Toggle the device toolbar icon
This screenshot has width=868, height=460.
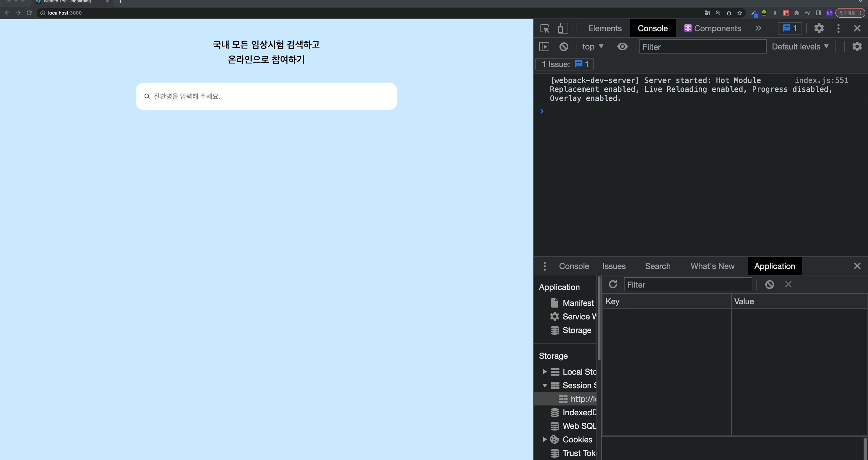tap(563, 28)
